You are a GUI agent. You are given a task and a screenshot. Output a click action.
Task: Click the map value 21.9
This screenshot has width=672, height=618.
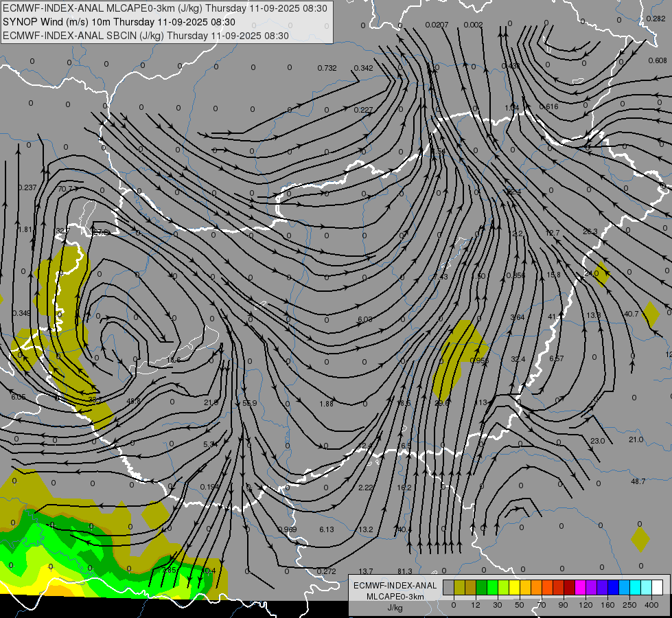click(211, 402)
